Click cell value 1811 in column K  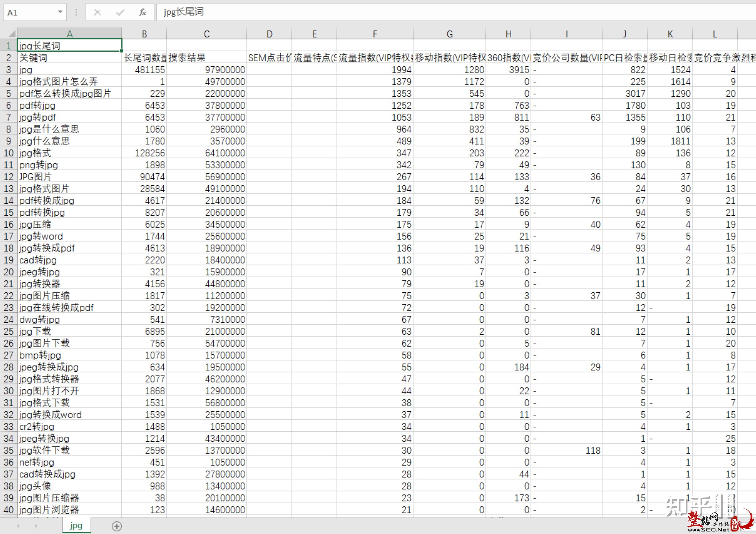click(x=670, y=141)
